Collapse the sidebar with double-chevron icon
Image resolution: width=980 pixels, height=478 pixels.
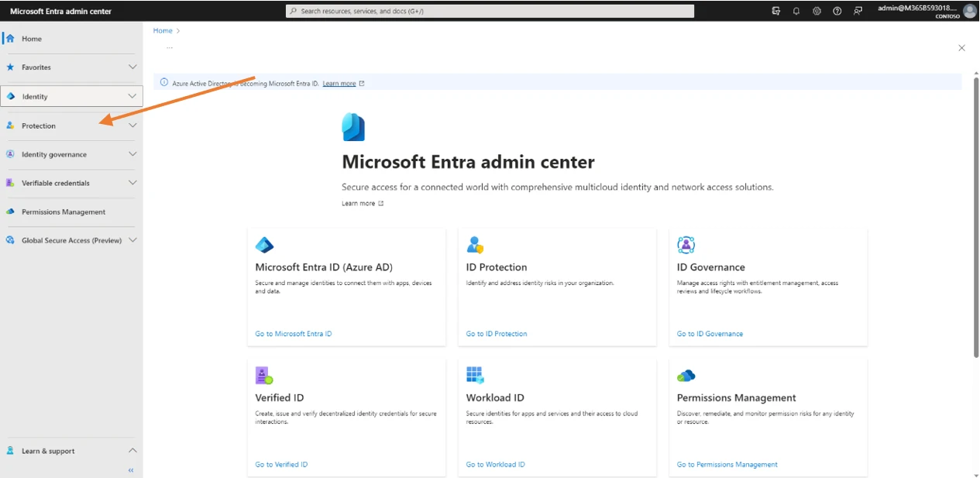131,470
